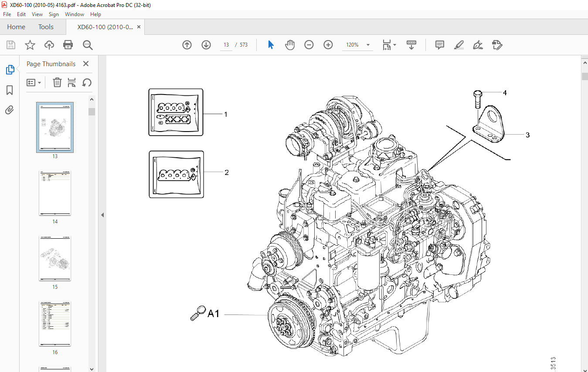Open the Edit menu
588x372 pixels.
click(21, 14)
